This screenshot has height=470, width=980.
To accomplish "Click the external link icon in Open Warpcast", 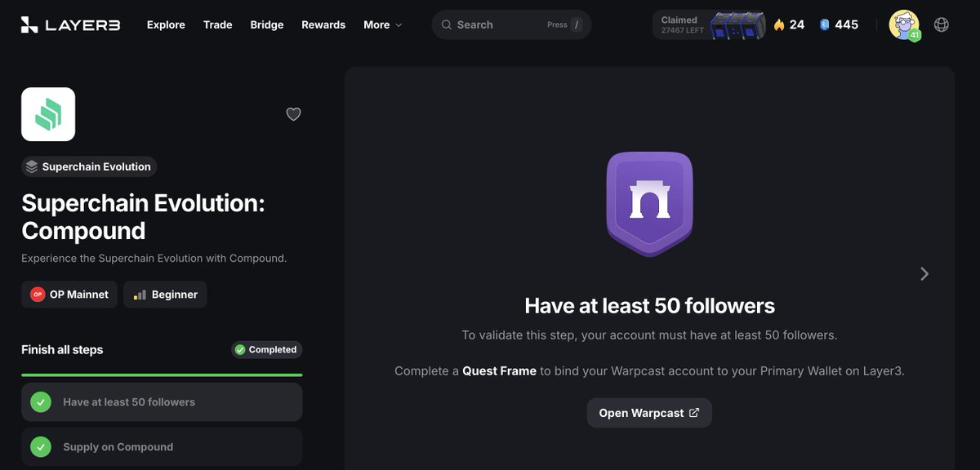I will [694, 413].
